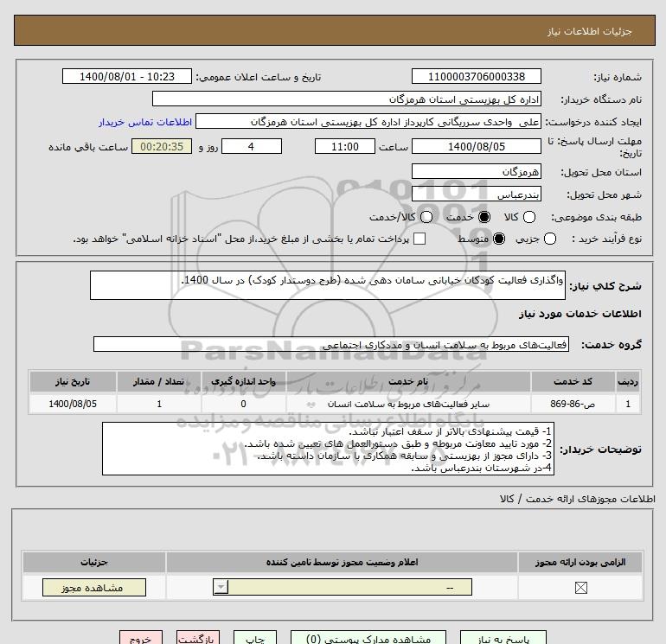Click the جزئیات اطلاعات نیاز page title
The height and width of the screenshot is (644, 666).
[590, 31]
